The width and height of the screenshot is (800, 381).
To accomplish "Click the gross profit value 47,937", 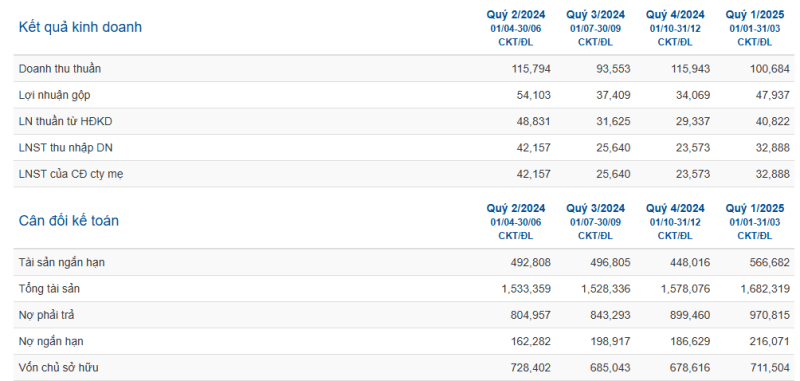I will (x=772, y=95).
